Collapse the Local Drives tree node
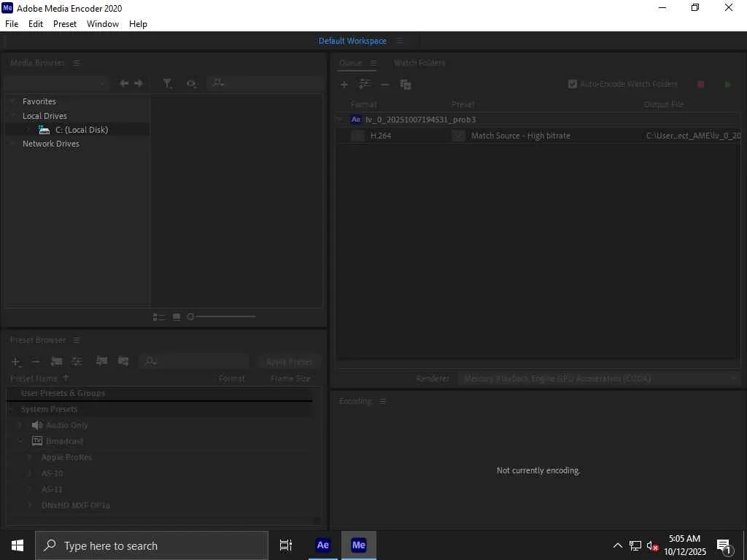Viewport: 747px width, 560px height. click(x=13, y=116)
